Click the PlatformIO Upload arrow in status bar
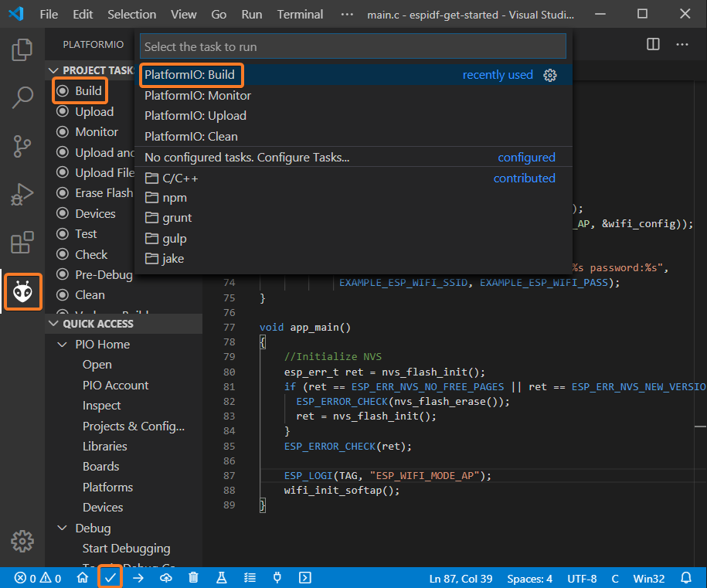The height and width of the screenshot is (588, 707). (x=138, y=578)
